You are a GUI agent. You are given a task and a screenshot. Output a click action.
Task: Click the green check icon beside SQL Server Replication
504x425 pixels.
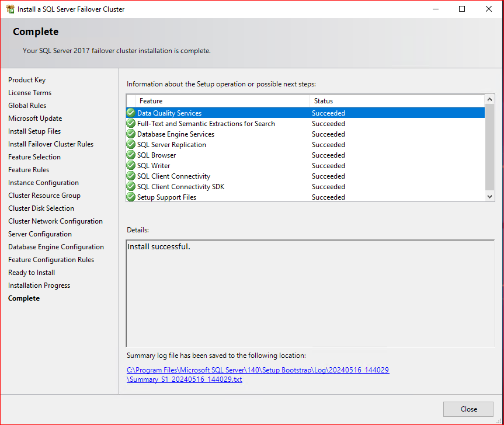coord(131,145)
